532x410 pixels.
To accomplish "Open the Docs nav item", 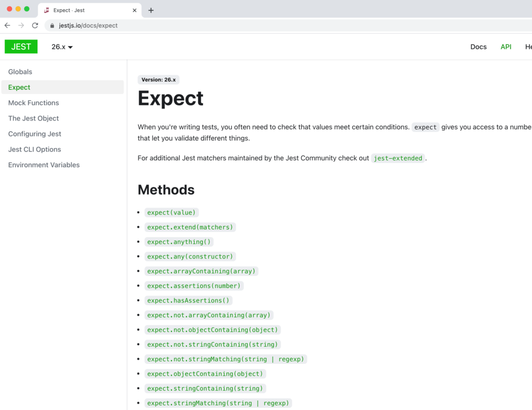I will [x=478, y=47].
